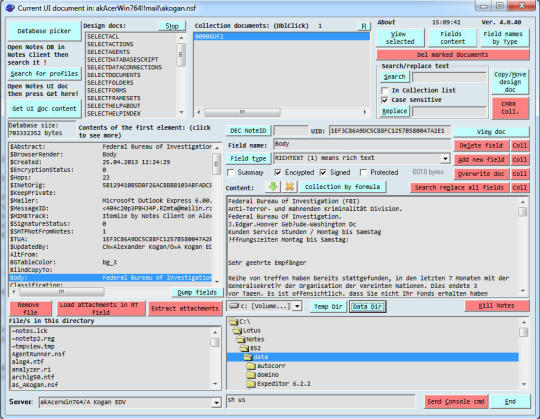This screenshot has height=419, width=540.
Task: Expand the Server name dropdown
Action: 216,402
